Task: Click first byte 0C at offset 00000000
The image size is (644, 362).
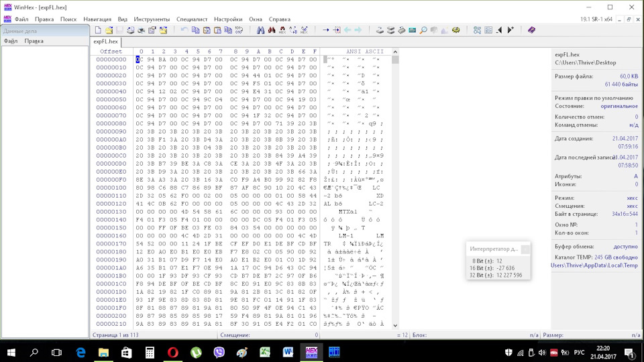Action: coord(140,60)
